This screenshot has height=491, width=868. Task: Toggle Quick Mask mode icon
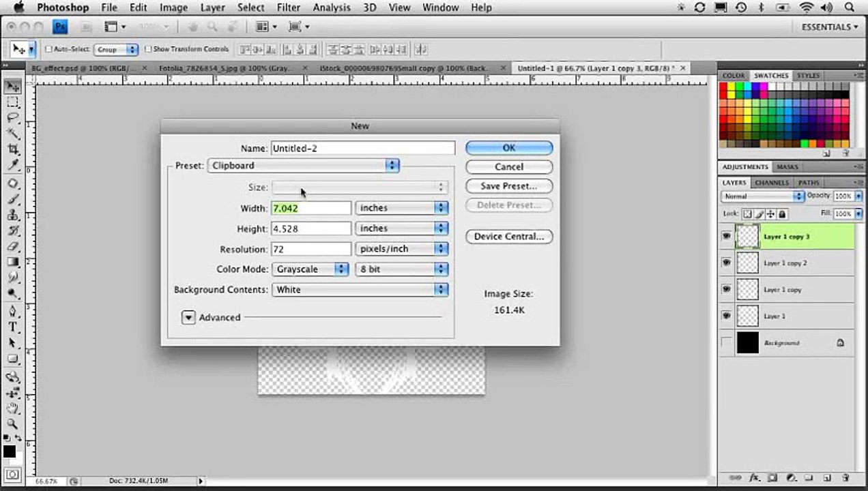pos(12,474)
